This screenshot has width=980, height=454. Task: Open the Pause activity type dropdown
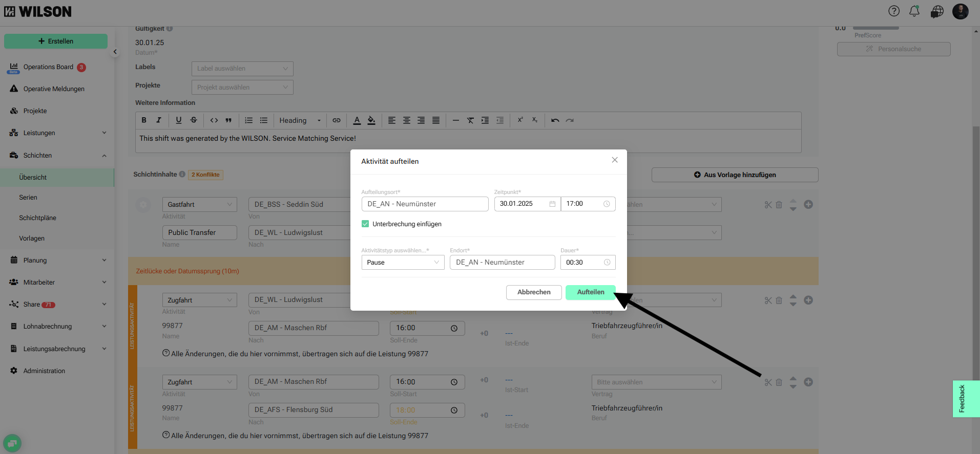coord(403,262)
